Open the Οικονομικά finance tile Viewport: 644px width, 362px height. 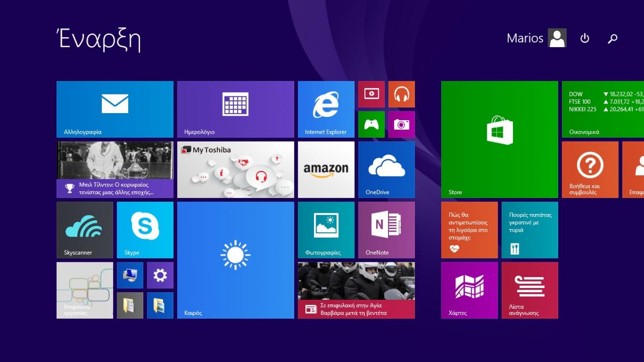(603, 109)
